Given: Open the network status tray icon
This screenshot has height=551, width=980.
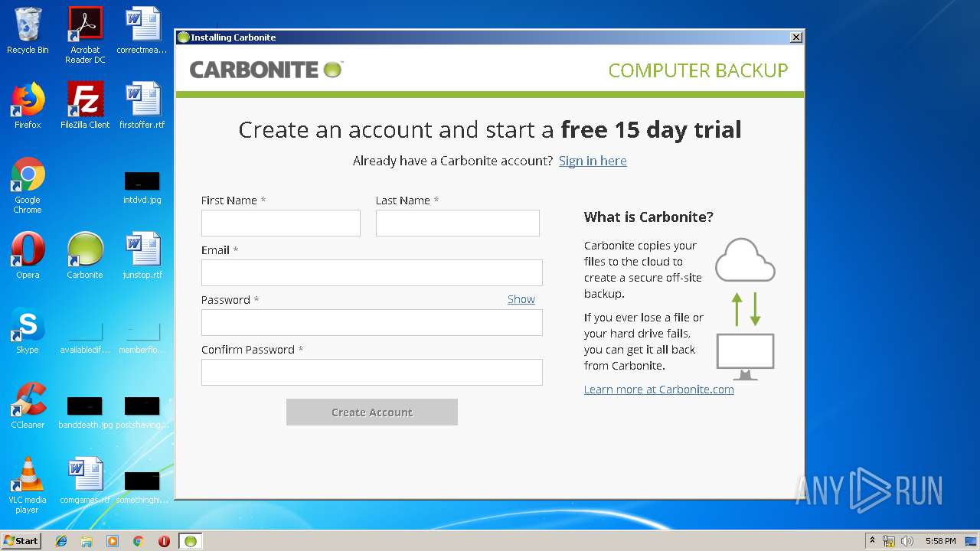Looking at the screenshot, I should [x=889, y=541].
